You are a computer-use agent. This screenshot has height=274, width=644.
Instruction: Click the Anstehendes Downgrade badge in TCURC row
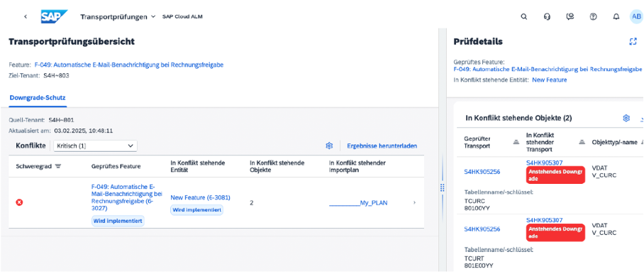tap(555, 175)
